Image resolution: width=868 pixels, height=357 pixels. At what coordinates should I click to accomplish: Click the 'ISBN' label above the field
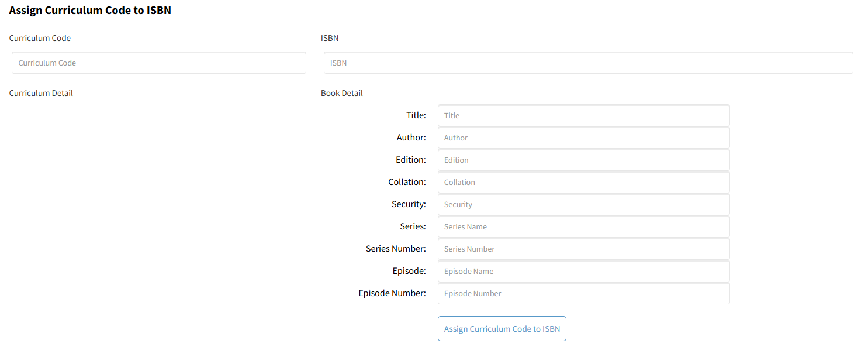tap(330, 38)
